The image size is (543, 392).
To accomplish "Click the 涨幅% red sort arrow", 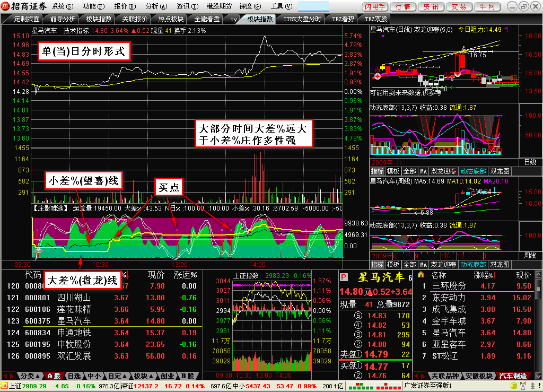I will pyautogui.click(x=495, y=275).
